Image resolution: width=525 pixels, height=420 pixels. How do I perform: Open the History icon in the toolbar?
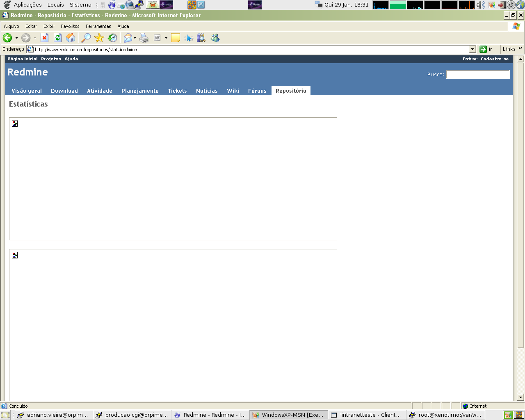(112, 38)
